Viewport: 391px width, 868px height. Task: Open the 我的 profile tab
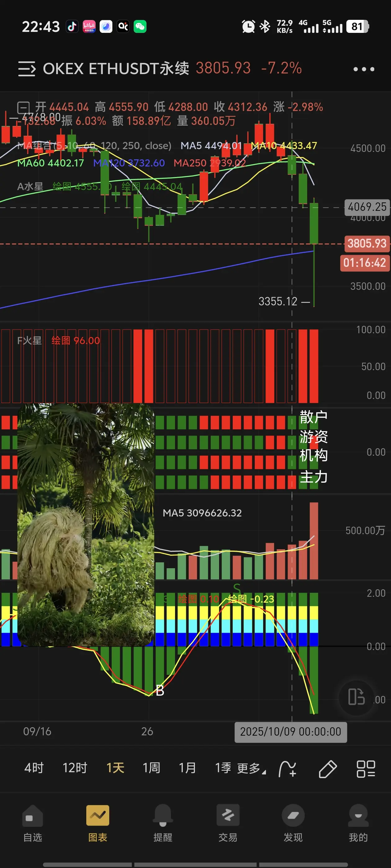point(358,824)
